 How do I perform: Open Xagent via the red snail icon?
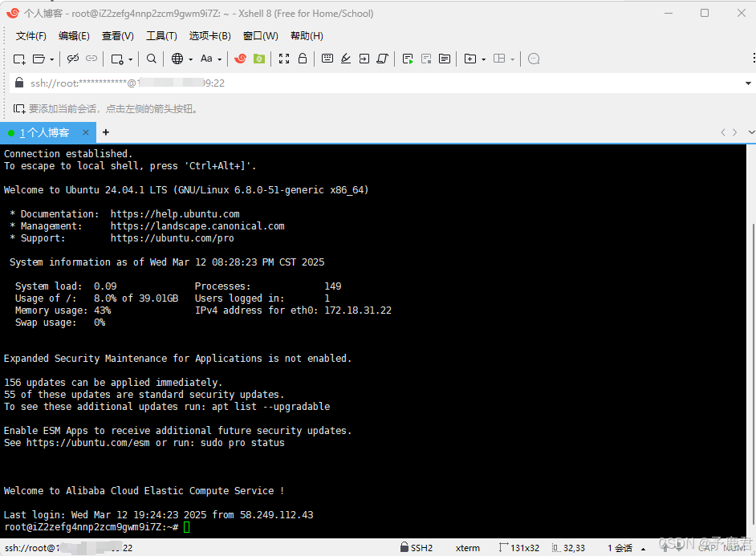point(239,59)
